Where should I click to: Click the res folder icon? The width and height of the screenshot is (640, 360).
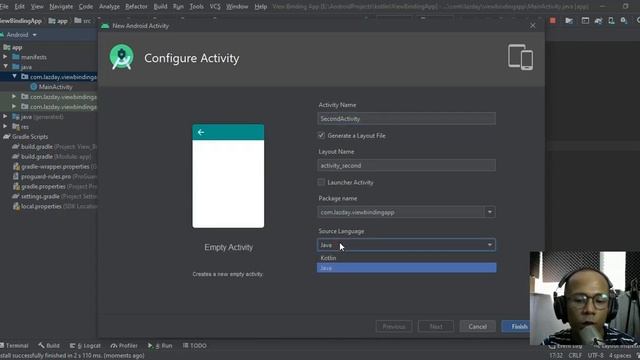(x=16, y=127)
